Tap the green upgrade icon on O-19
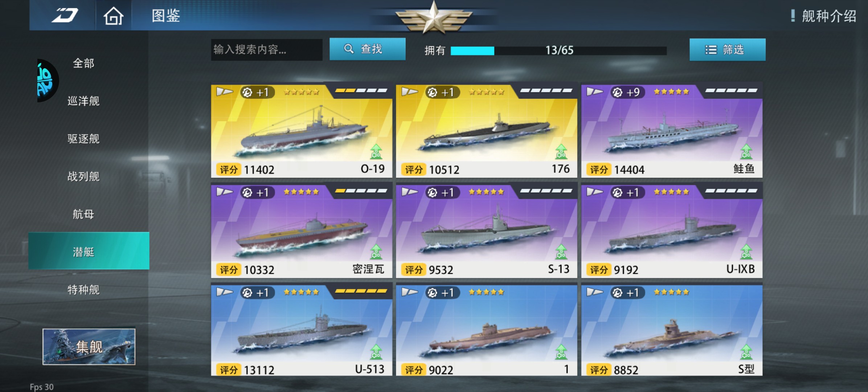This screenshot has width=868, height=392. 376,151
